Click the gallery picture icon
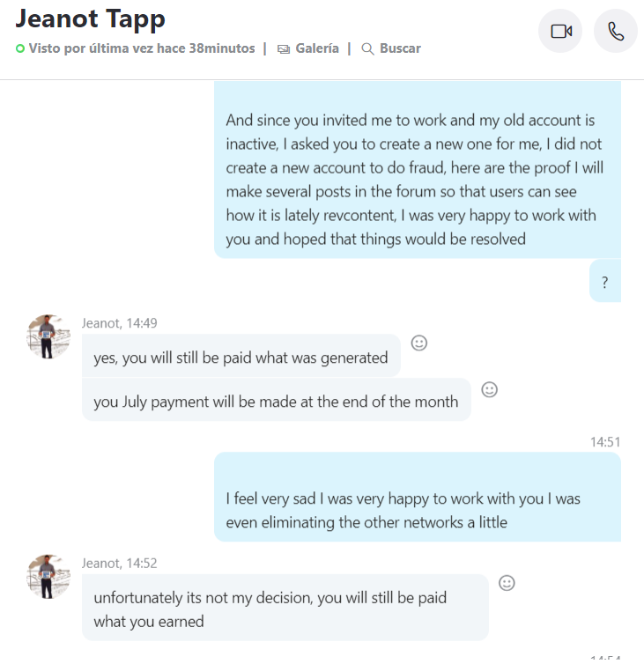The width and height of the screenshot is (644, 664). coord(284,49)
